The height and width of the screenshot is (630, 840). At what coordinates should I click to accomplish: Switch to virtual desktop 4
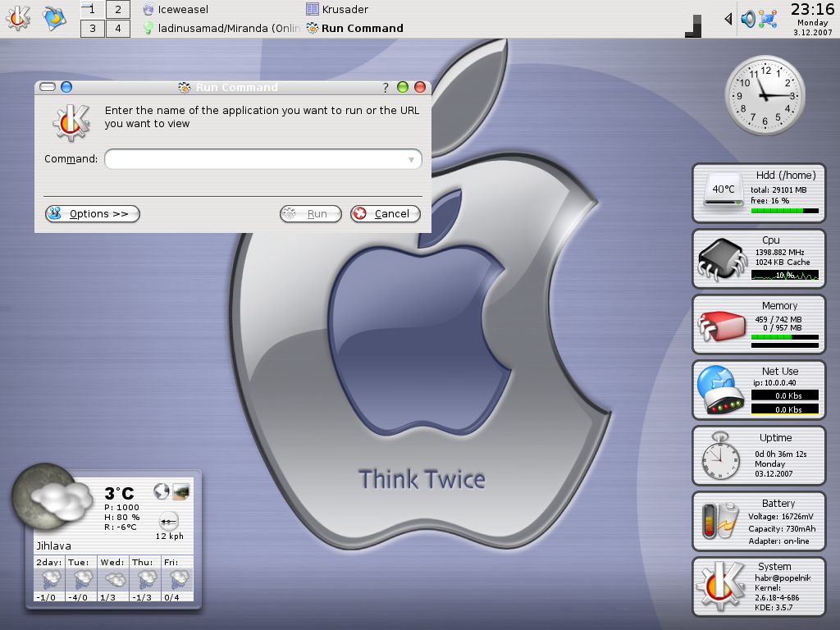(118, 29)
